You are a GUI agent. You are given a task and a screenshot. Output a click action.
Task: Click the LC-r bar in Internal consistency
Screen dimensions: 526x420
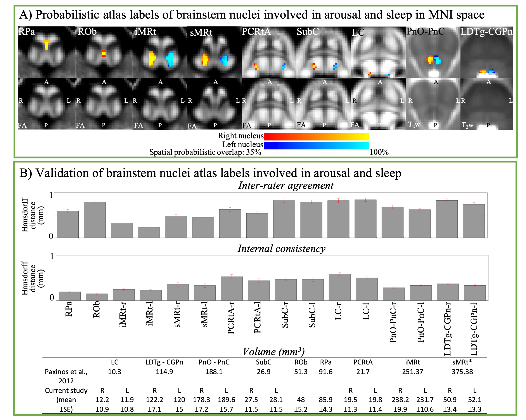tap(340, 287)
